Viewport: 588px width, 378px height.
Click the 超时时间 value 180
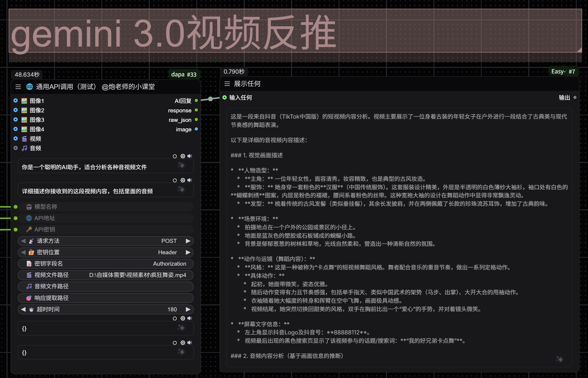pos(172,309)
